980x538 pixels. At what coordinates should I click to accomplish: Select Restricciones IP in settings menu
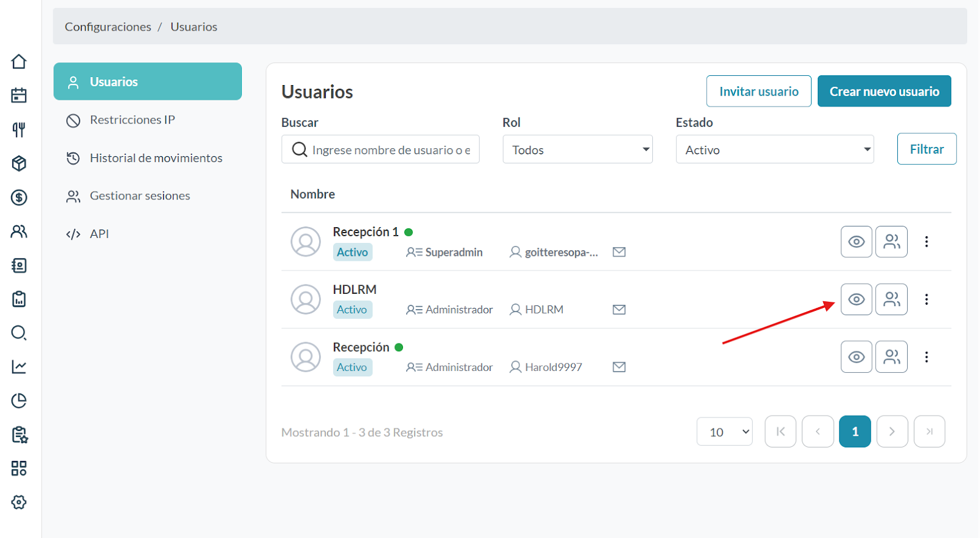[x=132, y=120]
